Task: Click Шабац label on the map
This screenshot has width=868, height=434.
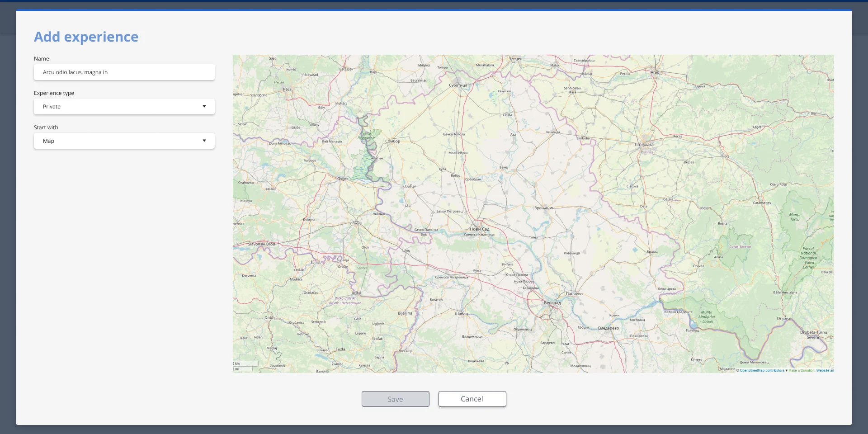Action: 462,313
